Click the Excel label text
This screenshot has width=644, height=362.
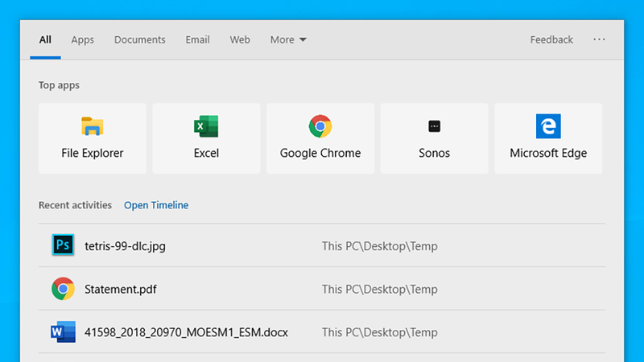[206, 153]
